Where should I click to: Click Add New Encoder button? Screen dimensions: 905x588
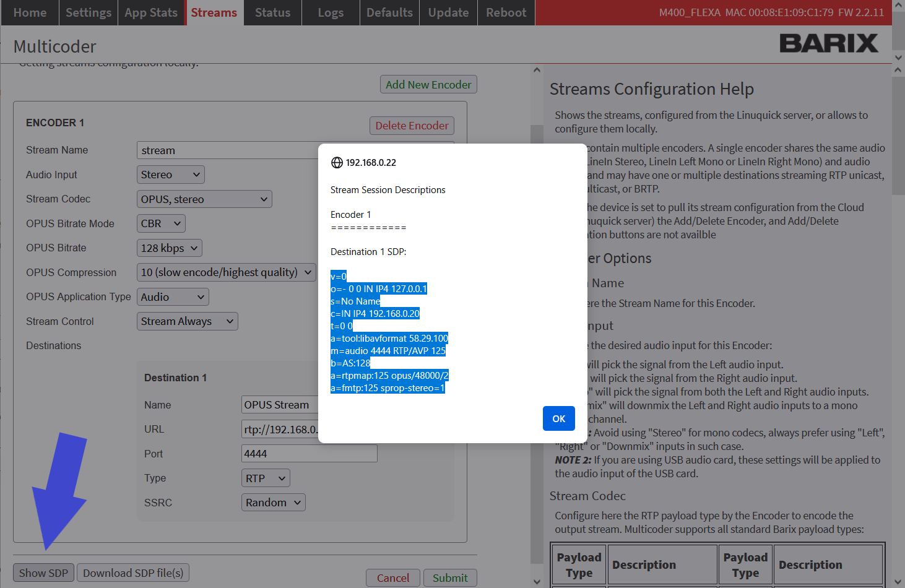pyautogui.click(x=428, y=85)
